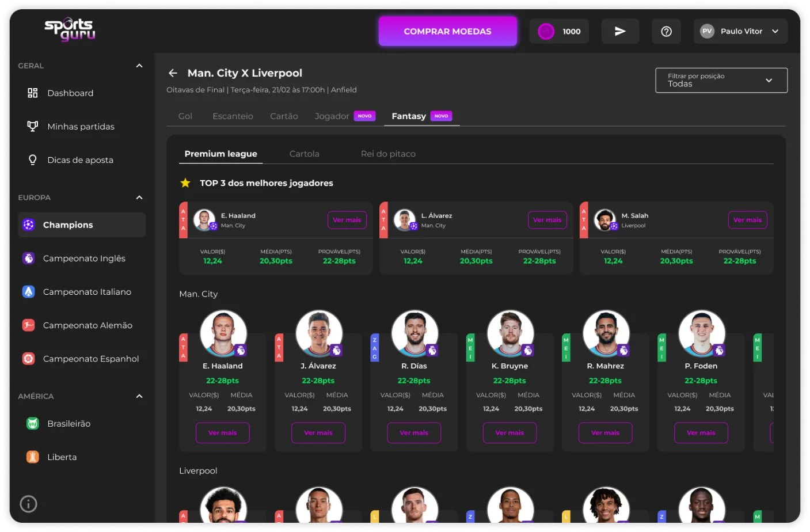The width and height of the screenshot is (810, 532).
Task: Click the Man. City X Liverpool title
Action: click(245, 73)
